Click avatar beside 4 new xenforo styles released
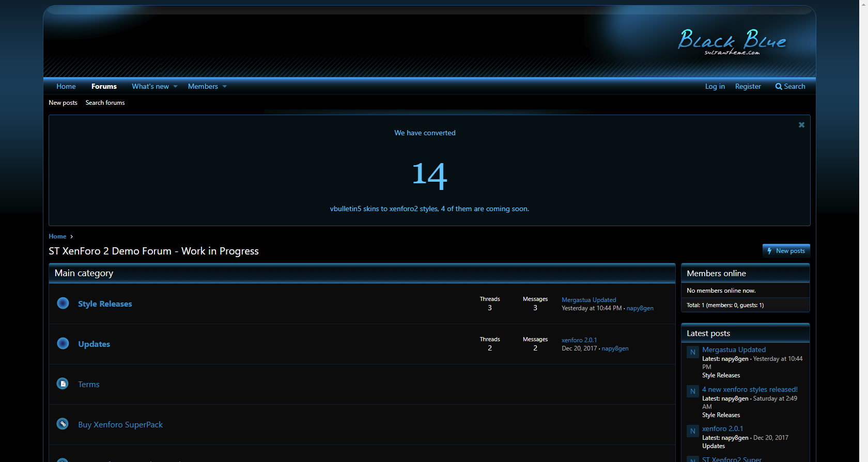This screenshot has width=868, height=462. coord(693,391)
